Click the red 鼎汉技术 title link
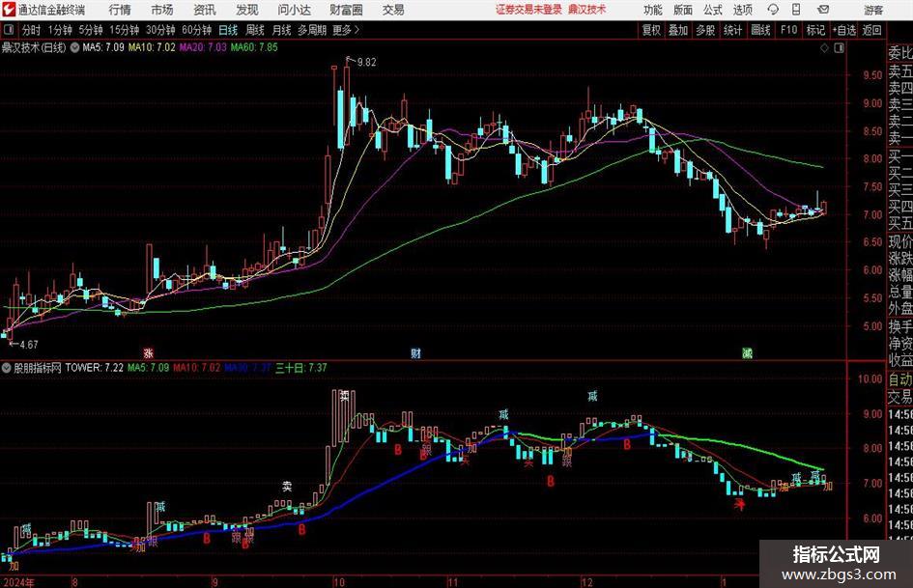The height and width of the screenshot is (588, 913). (x=587, y=10)
